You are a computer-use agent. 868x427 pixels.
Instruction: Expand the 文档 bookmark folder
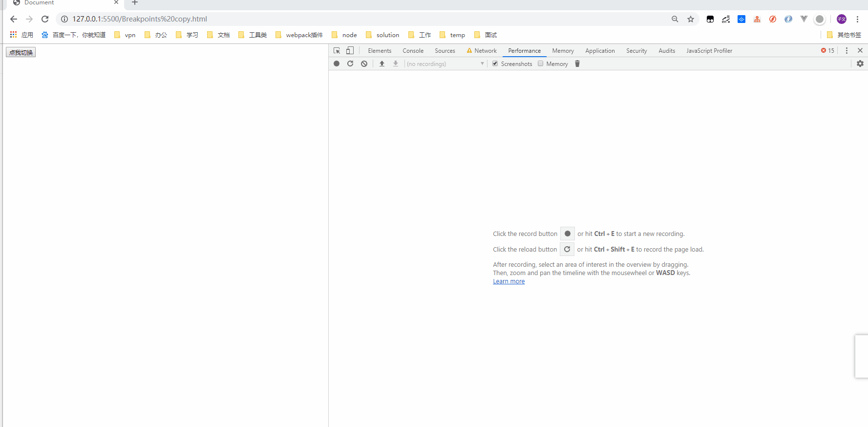tap(218, 35)
